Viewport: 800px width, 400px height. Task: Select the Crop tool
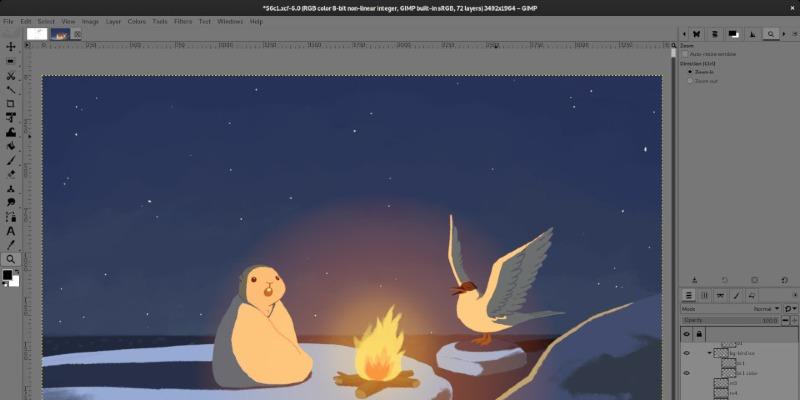tap(11, 103)
